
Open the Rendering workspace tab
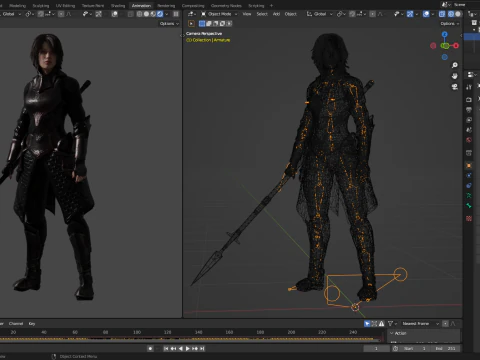pos(166,5)
